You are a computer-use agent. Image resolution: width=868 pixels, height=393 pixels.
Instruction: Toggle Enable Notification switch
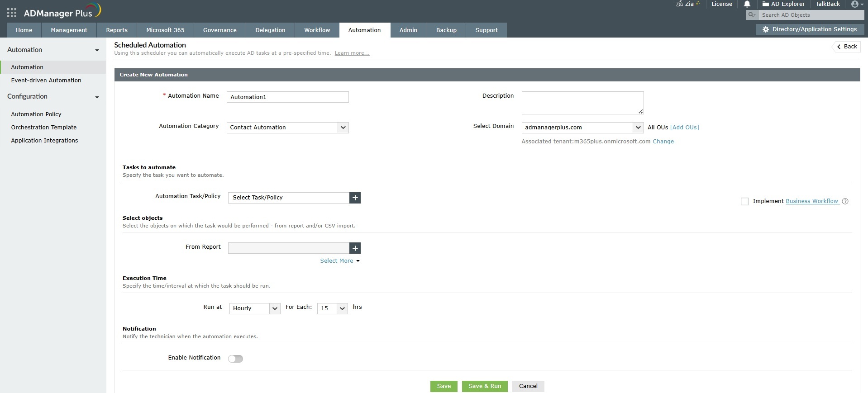point(235,359)
